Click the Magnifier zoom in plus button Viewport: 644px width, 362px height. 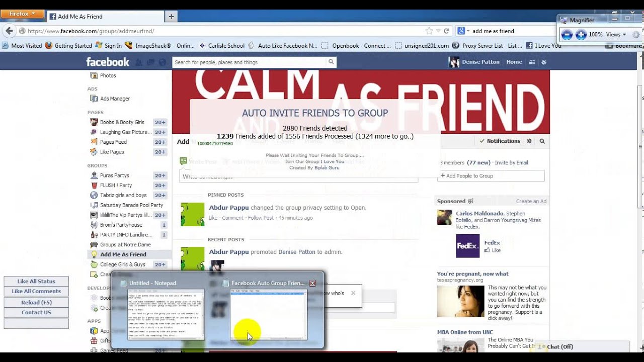581,35
